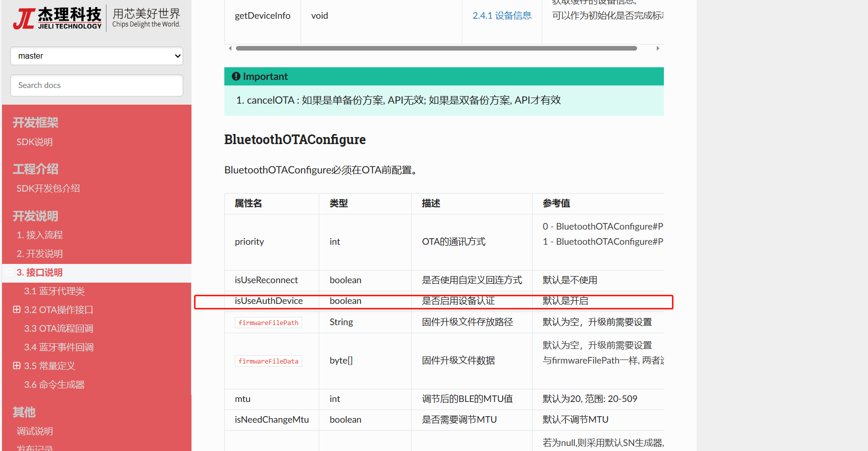This screenshot has width=868, height=451.
Task: Open 3.6 命令生成器 entry
Action: (x=54, y=385)
